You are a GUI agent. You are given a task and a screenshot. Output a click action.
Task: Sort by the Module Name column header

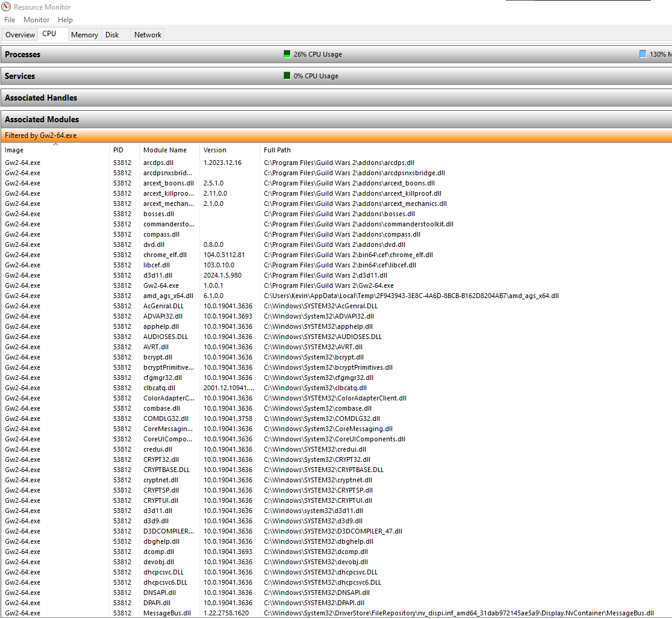tap(170, 150)
